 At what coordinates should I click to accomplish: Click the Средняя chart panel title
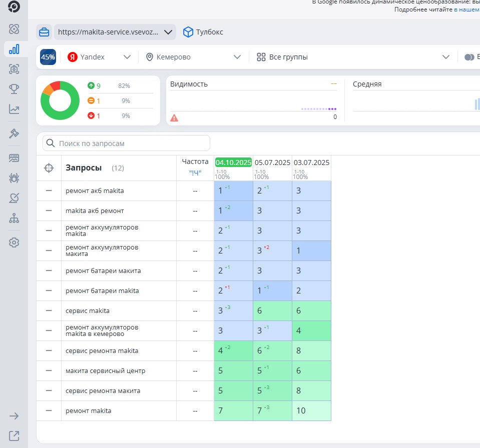[367, 84]
